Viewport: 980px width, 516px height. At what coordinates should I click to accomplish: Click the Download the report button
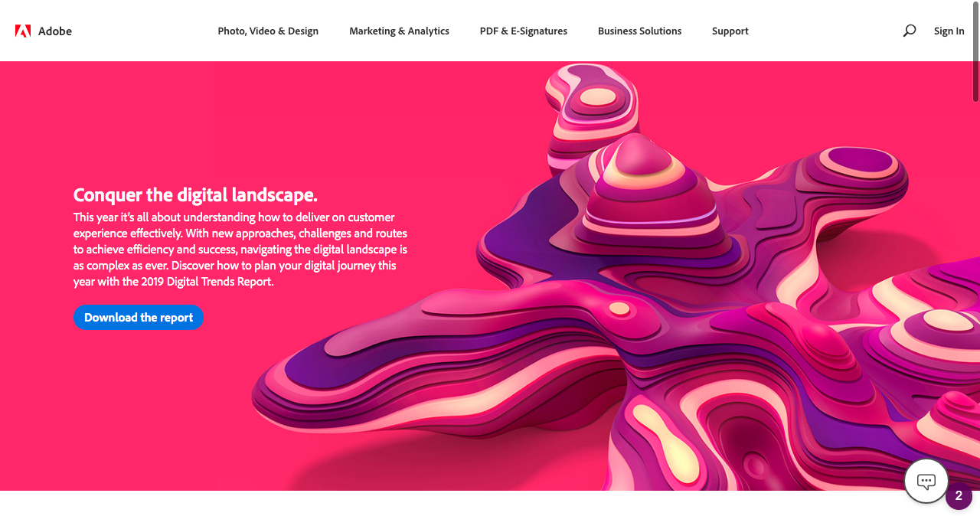(139, 318)
